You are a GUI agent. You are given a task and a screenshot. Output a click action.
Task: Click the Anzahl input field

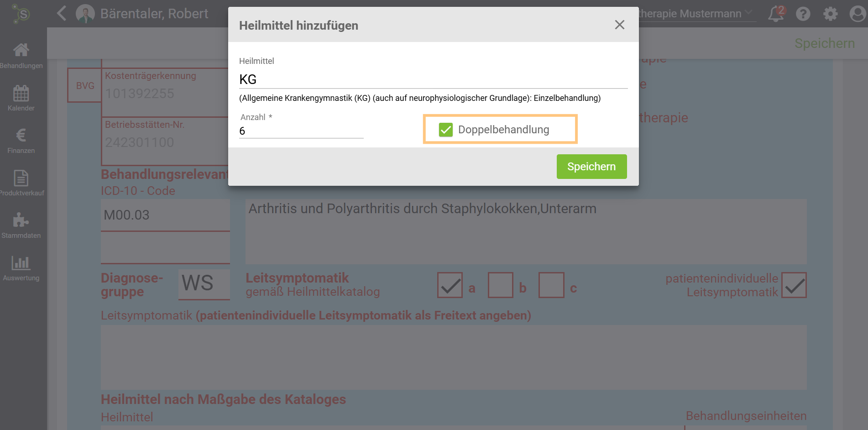pyautogui.click(x=301, y=131)
